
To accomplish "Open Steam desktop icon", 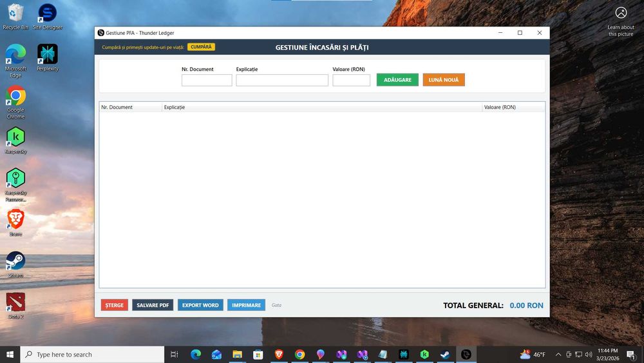I will pyautogui.click(x=15, y=264).
